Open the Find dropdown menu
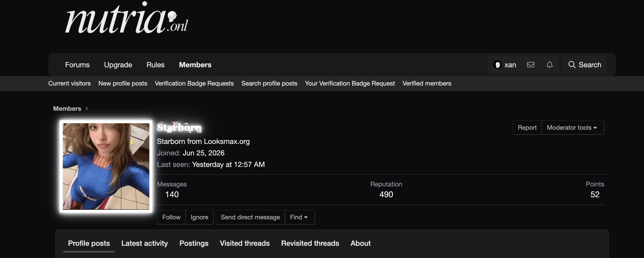The image size is (644, 258). [299, 217]
